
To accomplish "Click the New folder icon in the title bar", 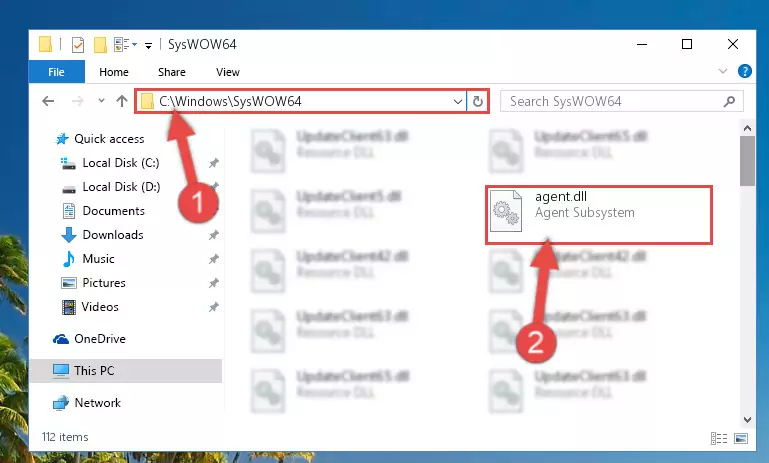I will click(x=100, y=45).
